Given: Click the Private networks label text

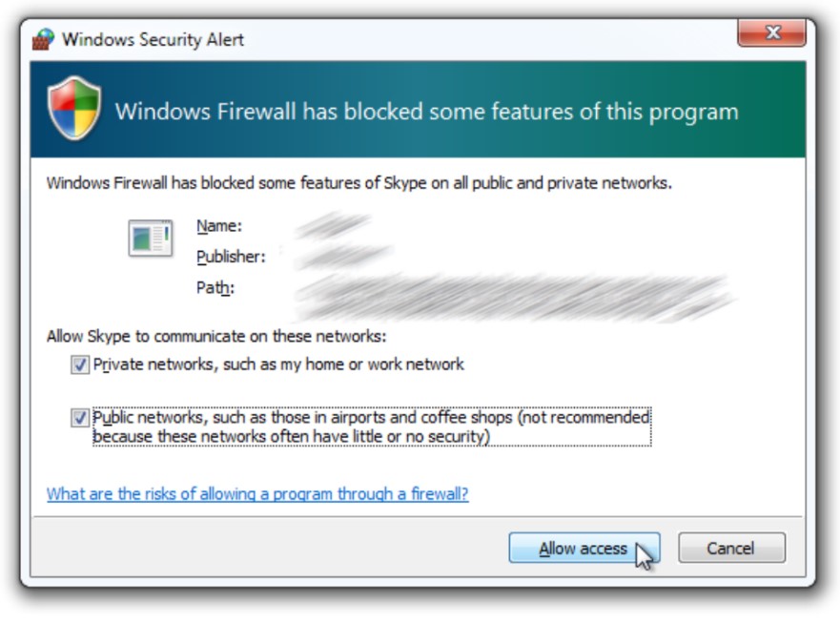Looking at the screenshot, I should point(278,364).
